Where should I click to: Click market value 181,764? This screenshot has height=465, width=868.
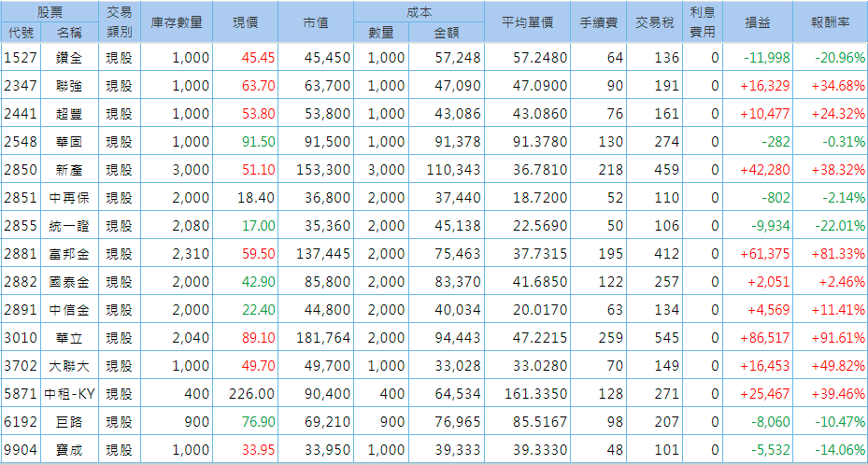pos(323,338)
